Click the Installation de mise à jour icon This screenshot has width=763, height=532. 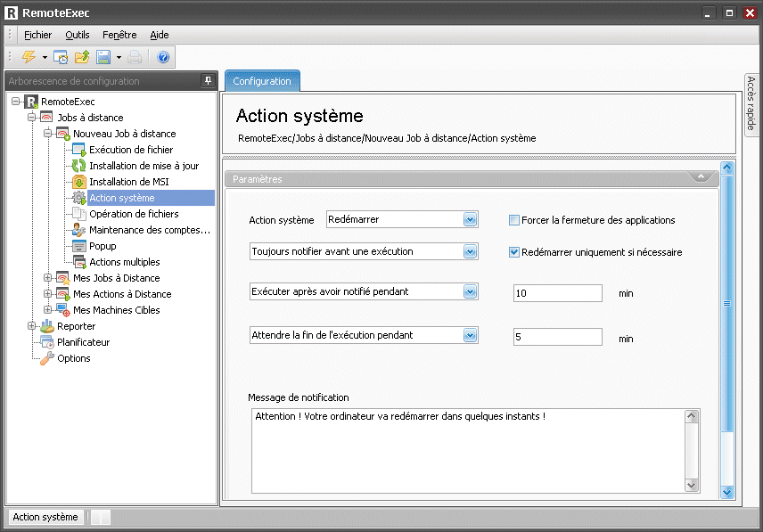pos(78,166)
